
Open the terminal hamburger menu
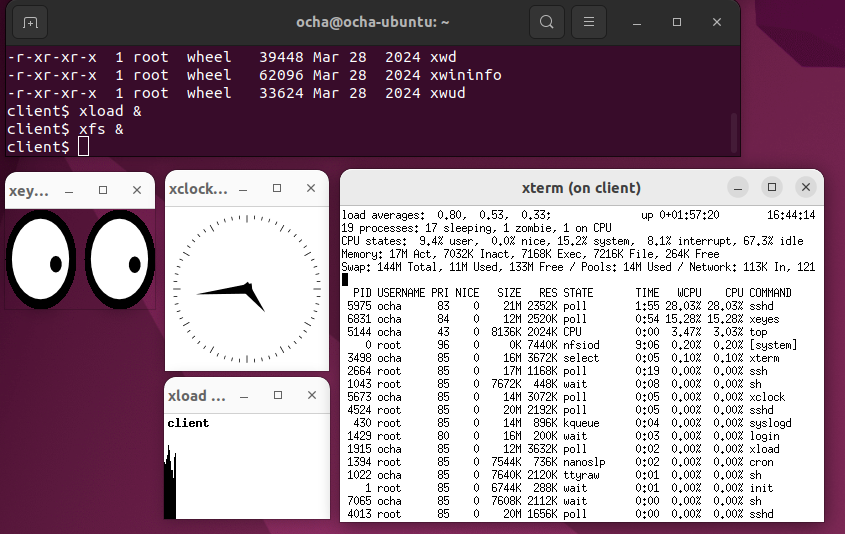588,22
